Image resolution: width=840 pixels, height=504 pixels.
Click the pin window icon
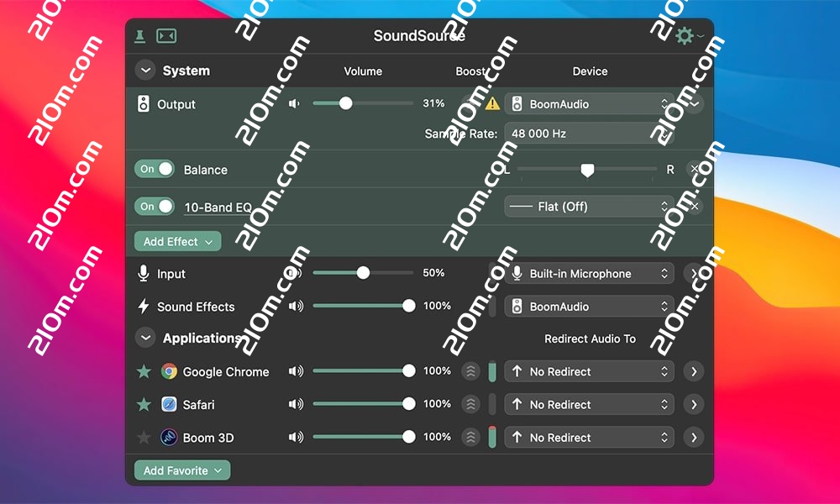140,36
